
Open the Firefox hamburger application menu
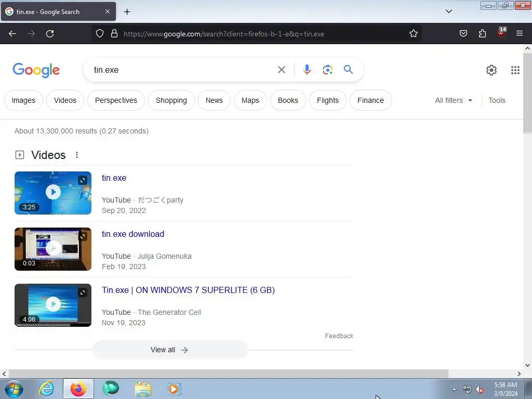(x=520, y=34)
